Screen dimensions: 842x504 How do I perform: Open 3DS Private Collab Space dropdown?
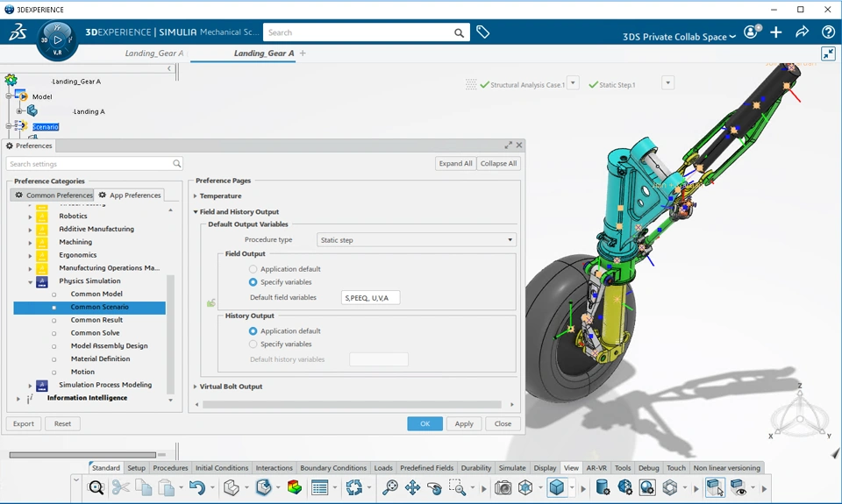[679, 37]
